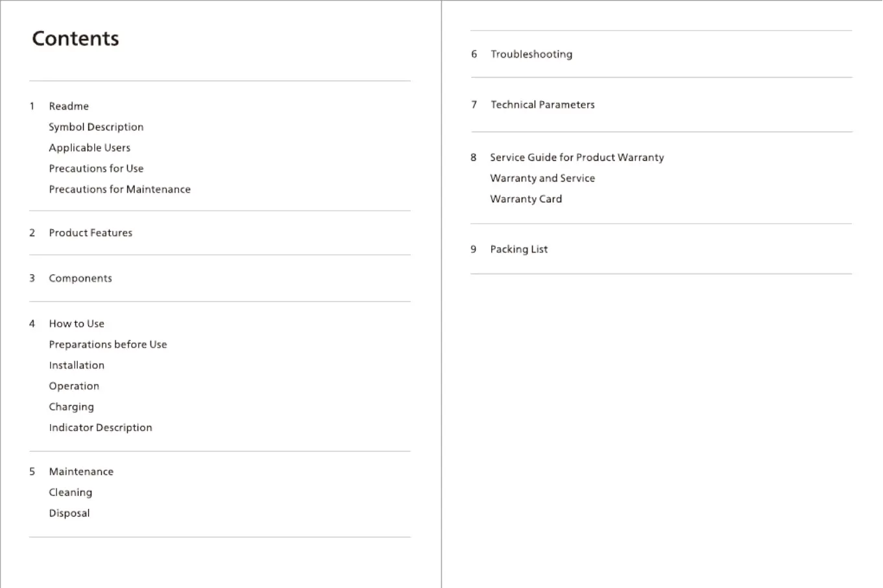Jump to the Installation entry
Image resolution: width=883 pixels, height=588 pixels.
tap(77, 365)
